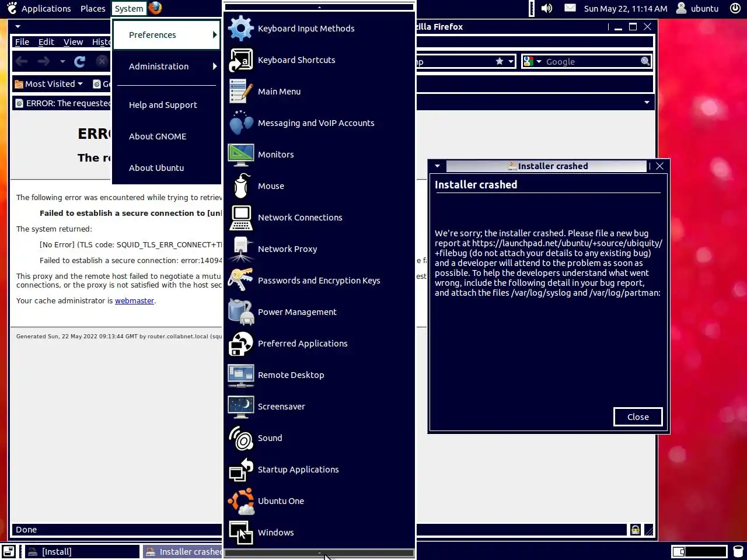Screen dimensions: 747x560
Task: Select the ERROR: The requested tab
Action: pos(62,103)
